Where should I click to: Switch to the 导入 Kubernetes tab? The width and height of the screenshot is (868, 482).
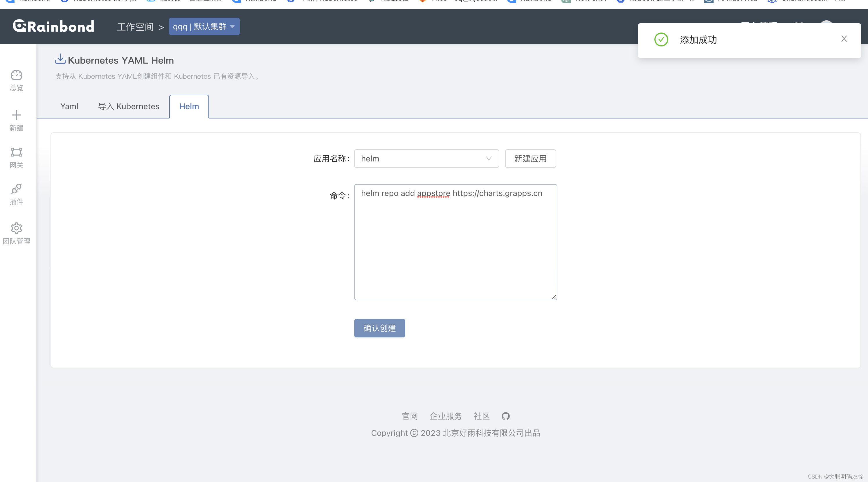click(x=128, y=107)
